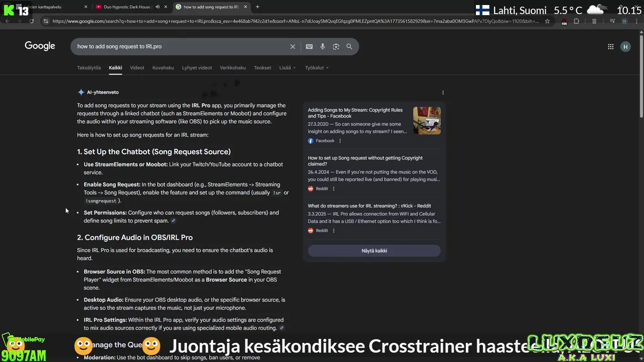
Task: Click the '!songrequest' command text
Action: (x=101, y=201)
